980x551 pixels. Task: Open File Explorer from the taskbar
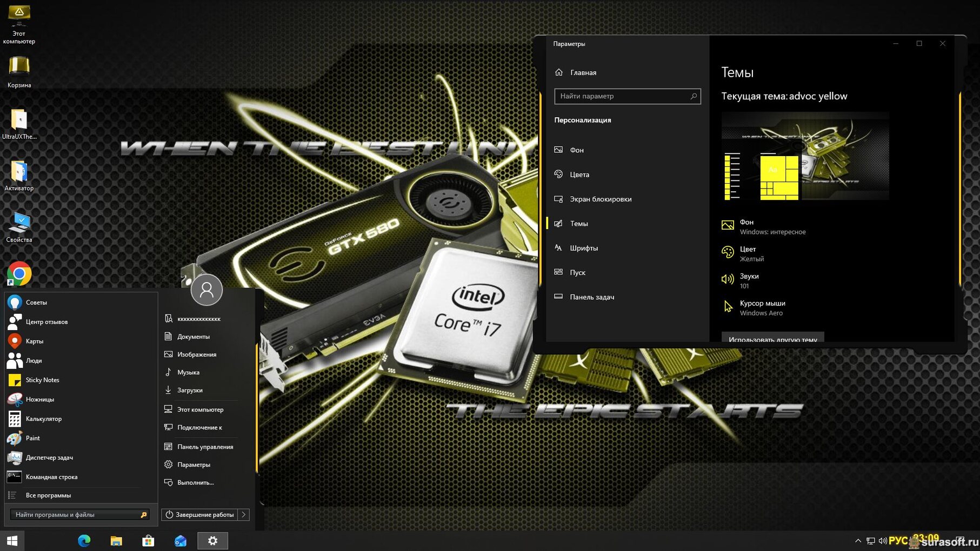click(x=116, y=541)
